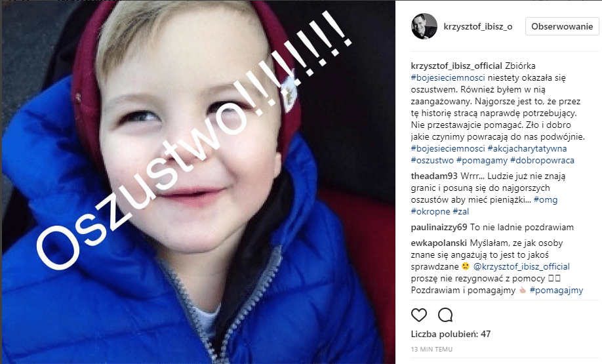
Task: Click the Obserwowanie follow button
Action: (x=562, y=26)
